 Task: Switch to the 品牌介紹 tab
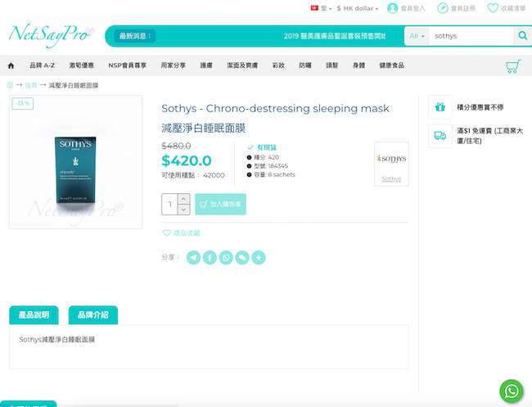click(93, 315)
